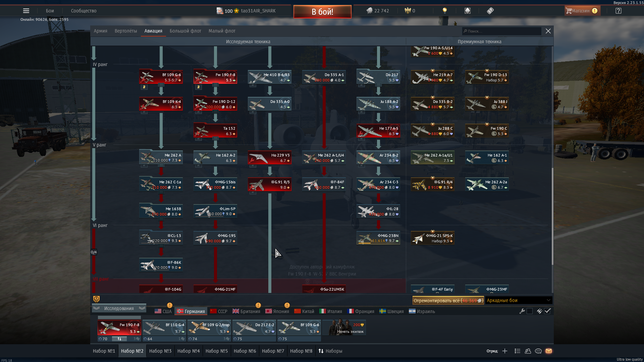Expand the group under Fw 190 F-8
This screenshot has height=362, width=644.
click(x=215, y=85)
